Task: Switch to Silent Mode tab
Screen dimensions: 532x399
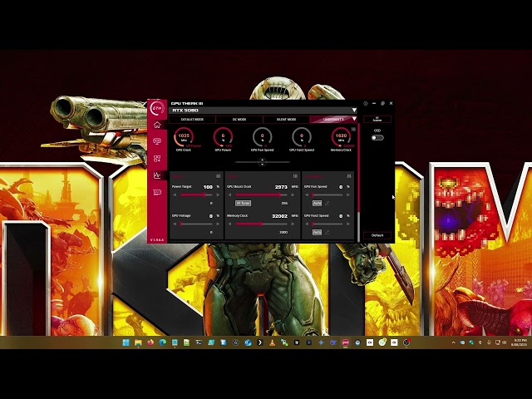Action: pyautogui.click(x=286, y=120)
